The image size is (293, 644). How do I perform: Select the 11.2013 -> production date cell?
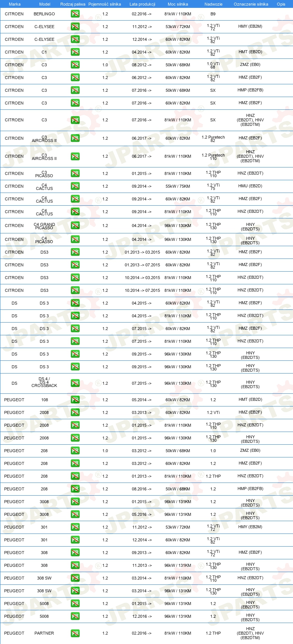pos(142,565)
